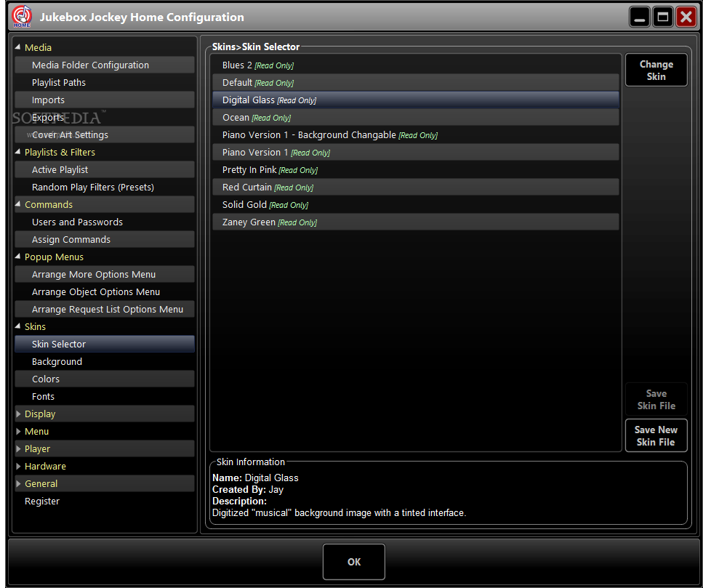Open Arrange More Options Menu
The width and height of the screenshot is (703, 588).
click(x=105, y=275)
